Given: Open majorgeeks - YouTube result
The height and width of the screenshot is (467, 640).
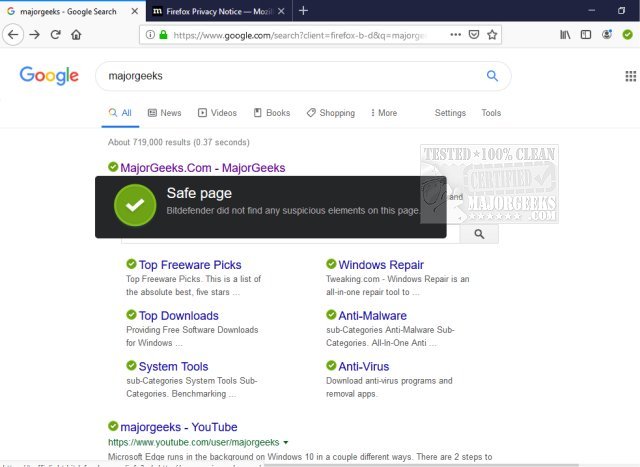Looking at the screenshot, I should [x=179, y=427].
